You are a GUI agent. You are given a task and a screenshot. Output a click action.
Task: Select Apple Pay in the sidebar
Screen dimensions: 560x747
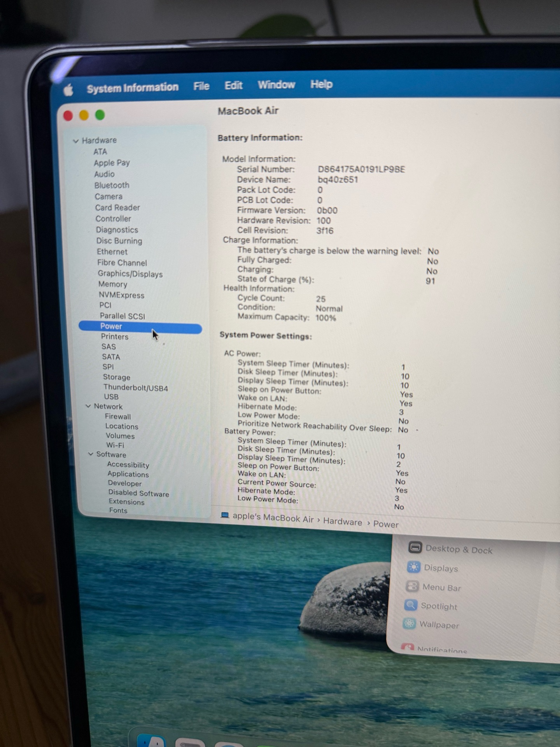tap(112, 163)
